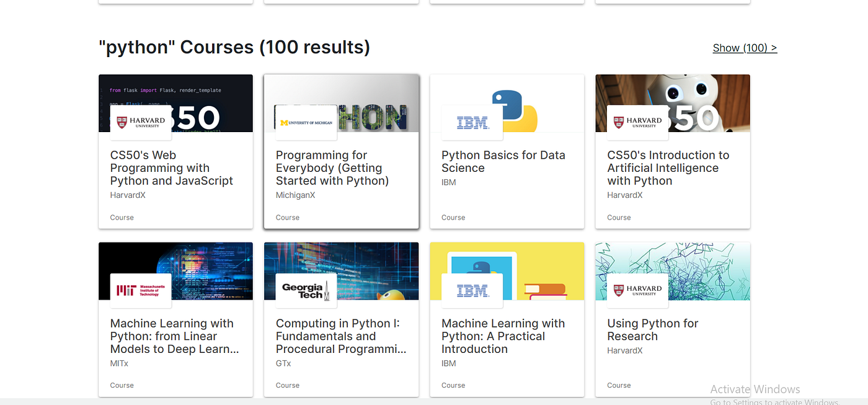Open CS50's Web Programming with Python and JavaScript

point(171,167)
